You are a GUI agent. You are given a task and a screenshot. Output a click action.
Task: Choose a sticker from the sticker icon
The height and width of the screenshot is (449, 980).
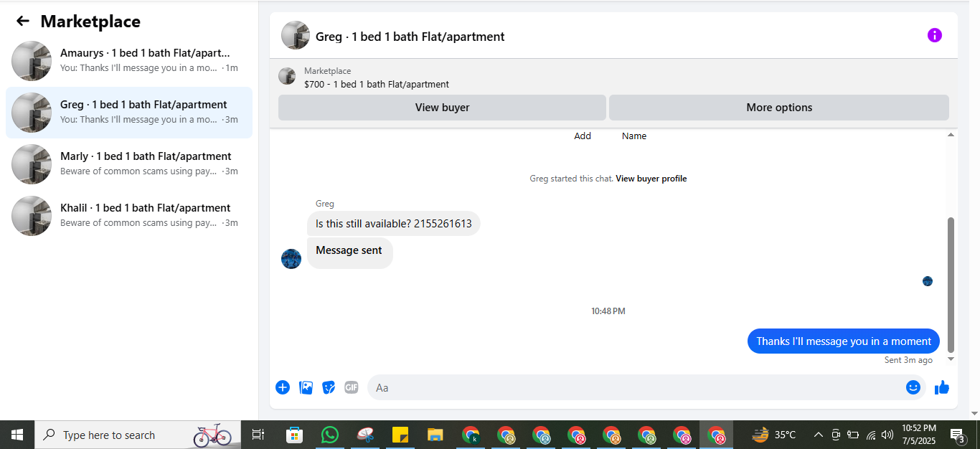(x=329, y=387)
